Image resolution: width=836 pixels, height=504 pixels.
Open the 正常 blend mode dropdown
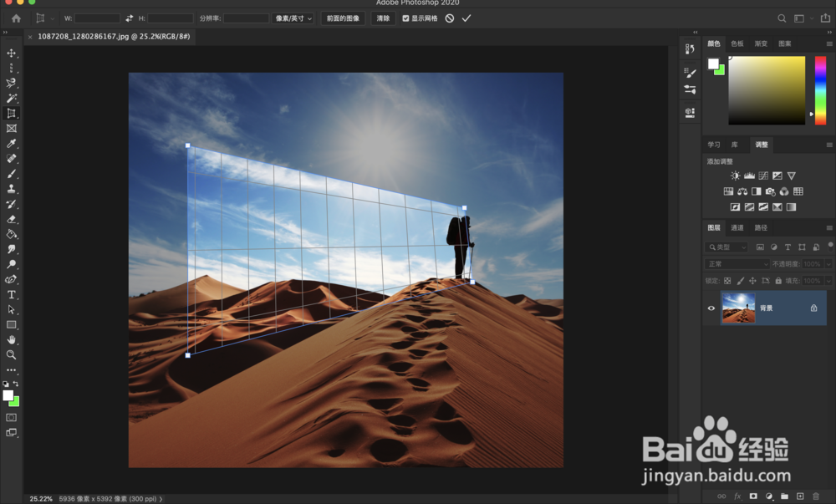(737, 264)
